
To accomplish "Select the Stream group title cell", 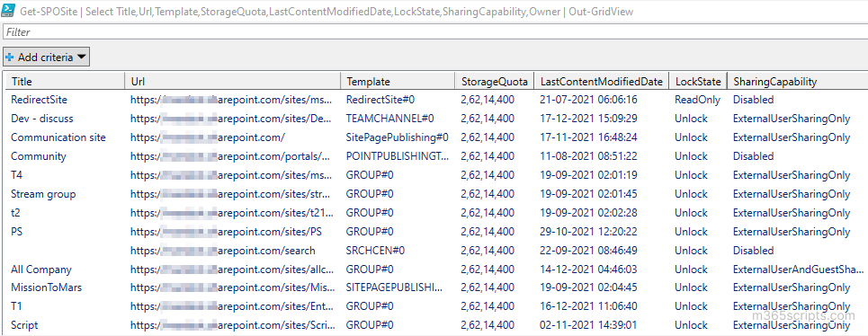I will point(43,194).
